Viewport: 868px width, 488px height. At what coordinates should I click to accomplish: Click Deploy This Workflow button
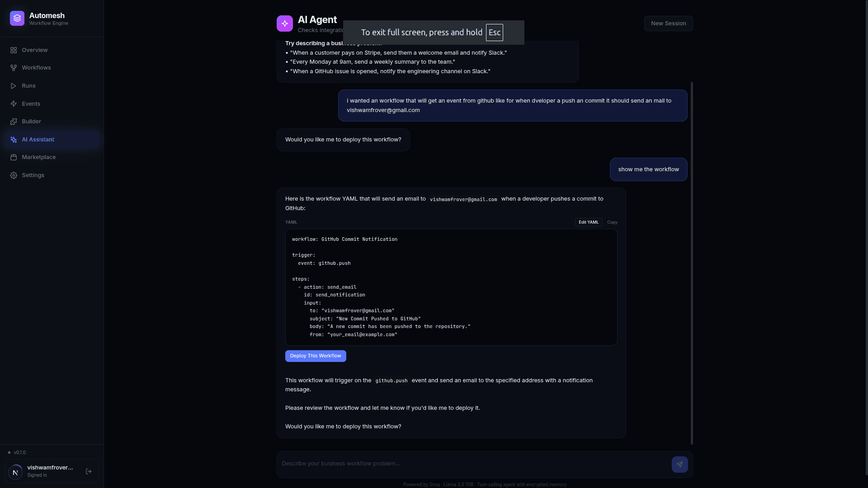click(316, 356)
